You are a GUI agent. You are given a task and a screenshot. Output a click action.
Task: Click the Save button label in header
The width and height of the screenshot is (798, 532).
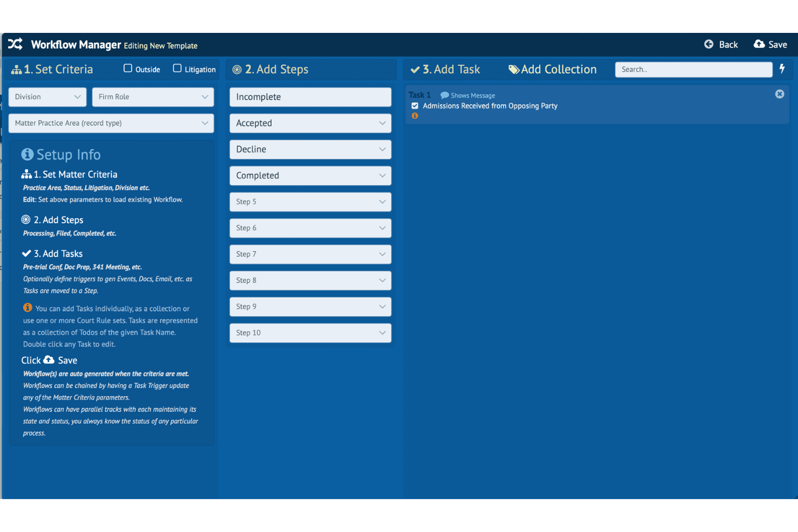pos(778,45)
